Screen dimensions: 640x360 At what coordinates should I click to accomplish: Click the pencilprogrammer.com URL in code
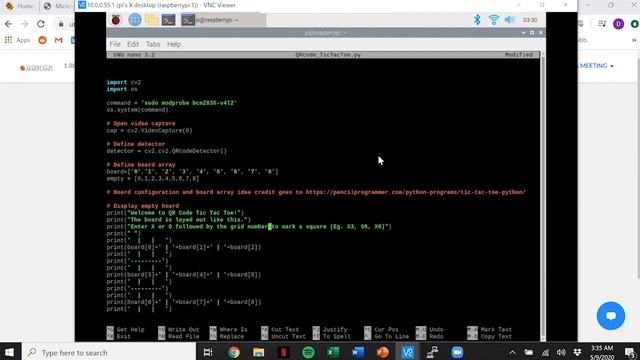coord(416,192)
